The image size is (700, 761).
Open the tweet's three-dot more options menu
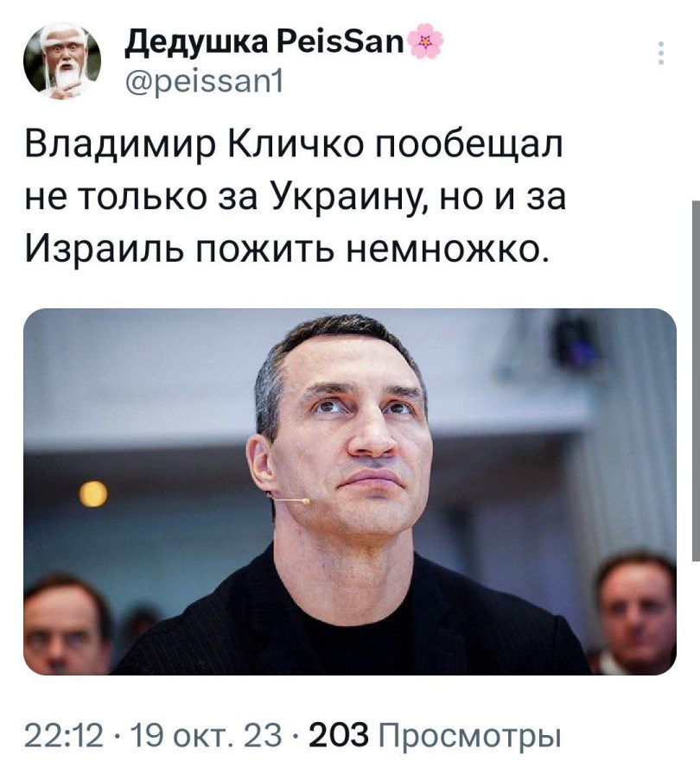[661, 54]
